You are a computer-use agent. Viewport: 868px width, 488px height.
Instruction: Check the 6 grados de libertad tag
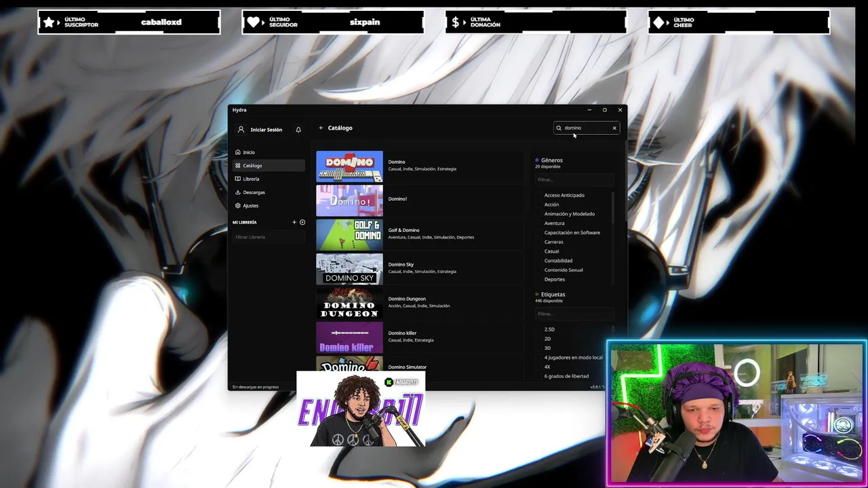538,376
